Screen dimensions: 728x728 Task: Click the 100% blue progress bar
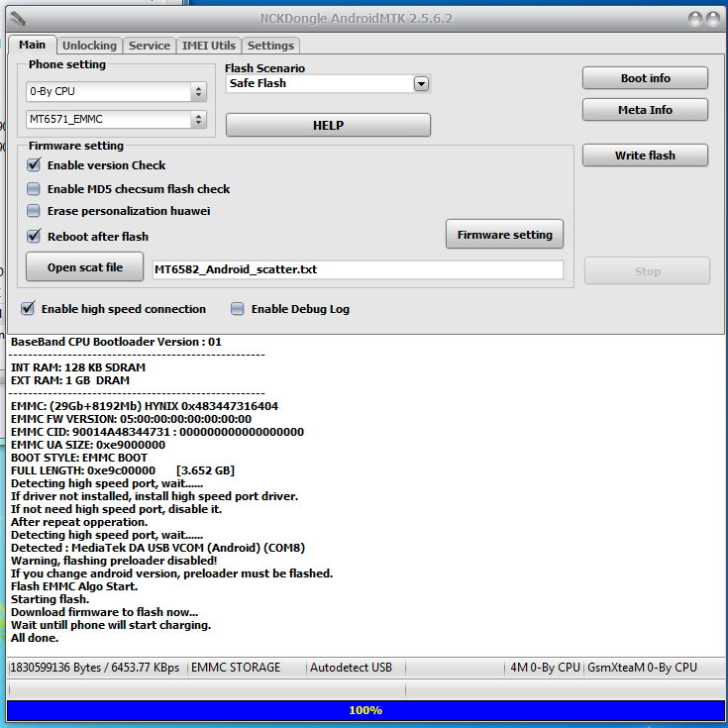[x=365, y=710]
